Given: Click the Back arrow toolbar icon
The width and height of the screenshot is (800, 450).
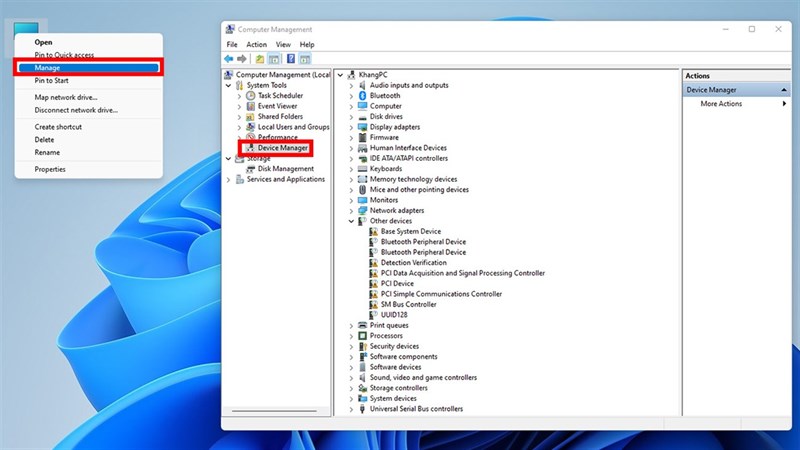Looking at the screenshot, I should [x=229, y=59].
